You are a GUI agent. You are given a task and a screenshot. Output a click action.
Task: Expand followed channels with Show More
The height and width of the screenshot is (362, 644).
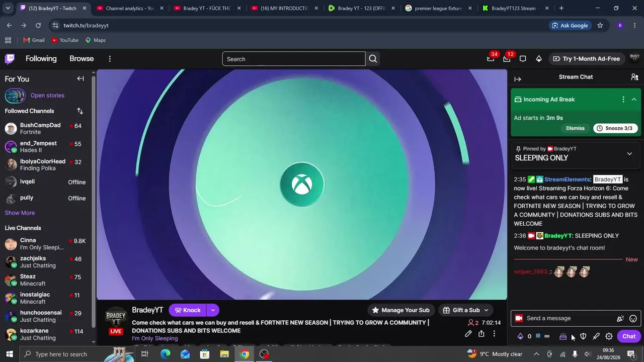coord(20,213)
